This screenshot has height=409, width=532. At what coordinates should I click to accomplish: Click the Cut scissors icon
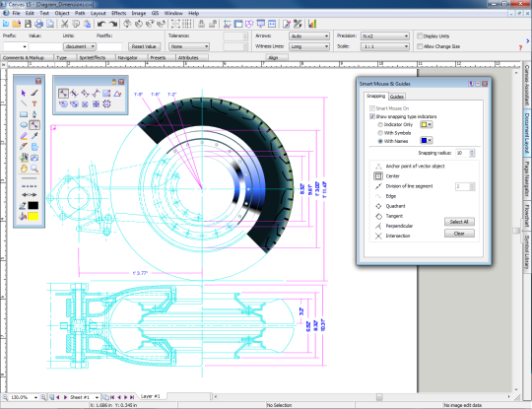click(64, 24)
